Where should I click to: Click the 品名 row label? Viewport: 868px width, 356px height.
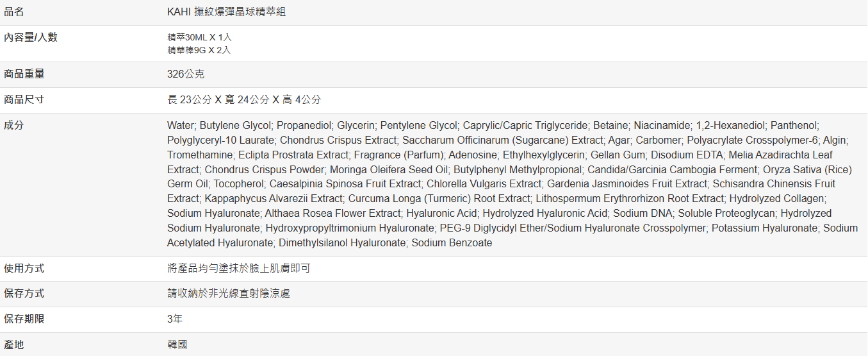coord(14,12)
